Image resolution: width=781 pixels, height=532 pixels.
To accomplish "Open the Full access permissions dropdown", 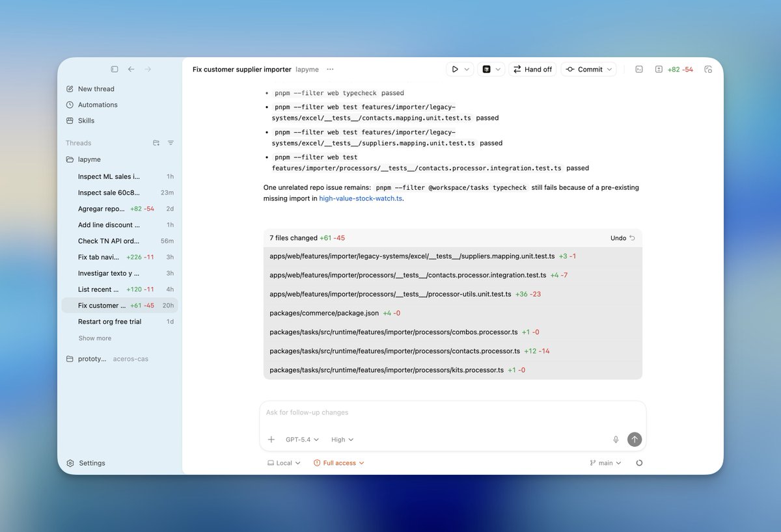I will [x=339, y=463].
